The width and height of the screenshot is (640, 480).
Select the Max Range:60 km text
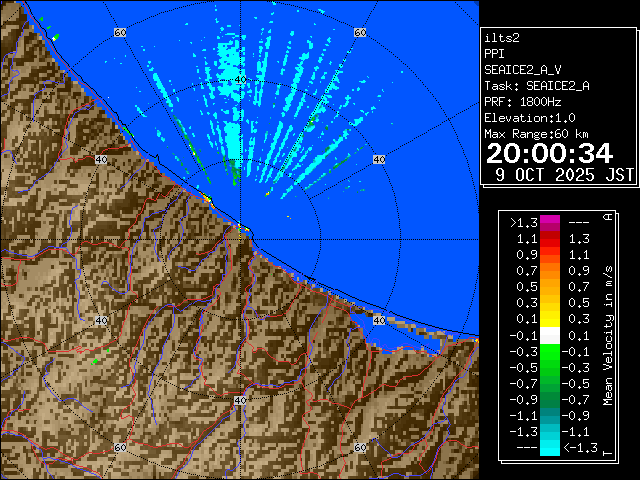tap(536, 133)
